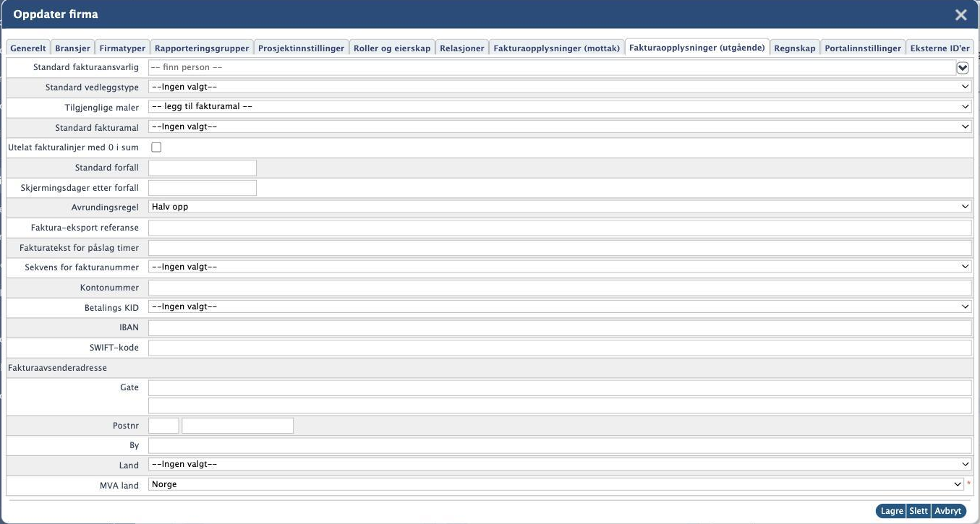
Task: Click the first Gate address line field
Action: click(x=560, y=388)
